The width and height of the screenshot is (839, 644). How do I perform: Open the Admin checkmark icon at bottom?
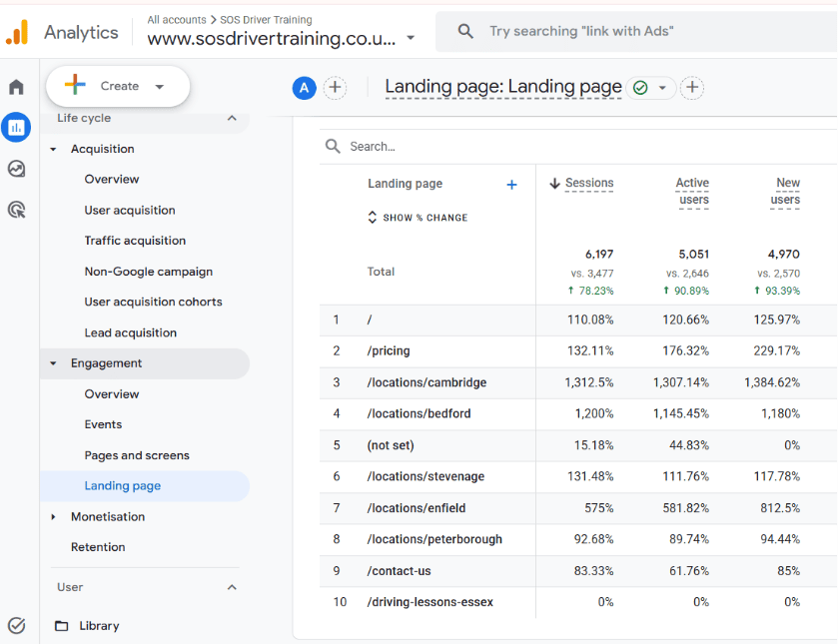point(17,625)
